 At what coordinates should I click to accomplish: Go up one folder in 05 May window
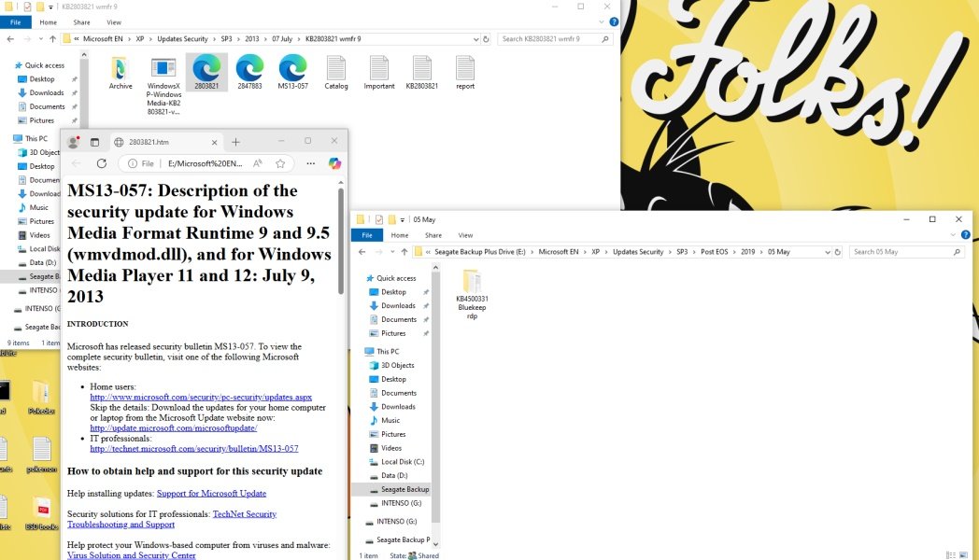tap(403, 252)
